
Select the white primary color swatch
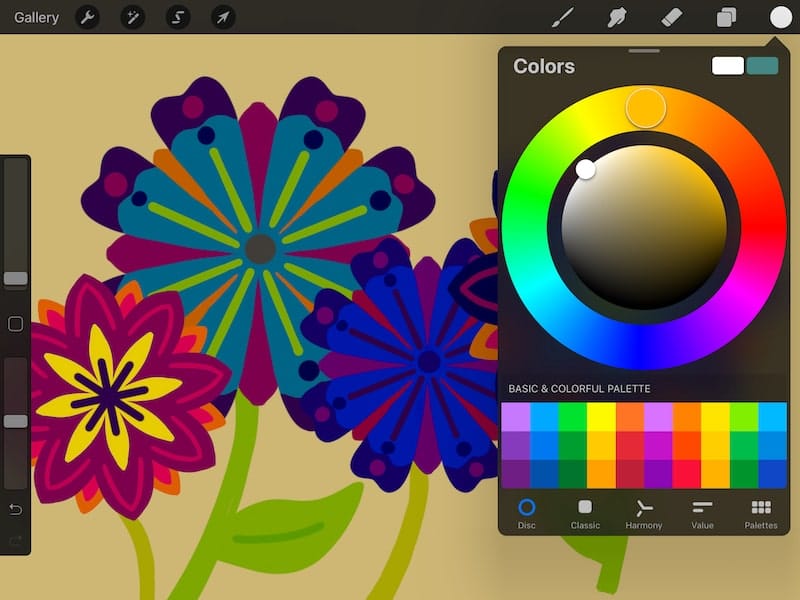728,66
